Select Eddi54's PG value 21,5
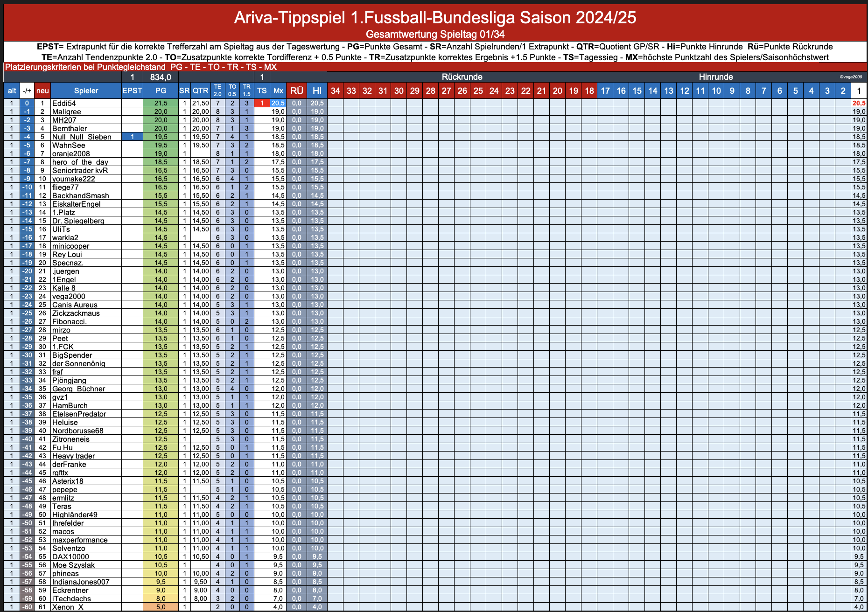 pos(161,103)
